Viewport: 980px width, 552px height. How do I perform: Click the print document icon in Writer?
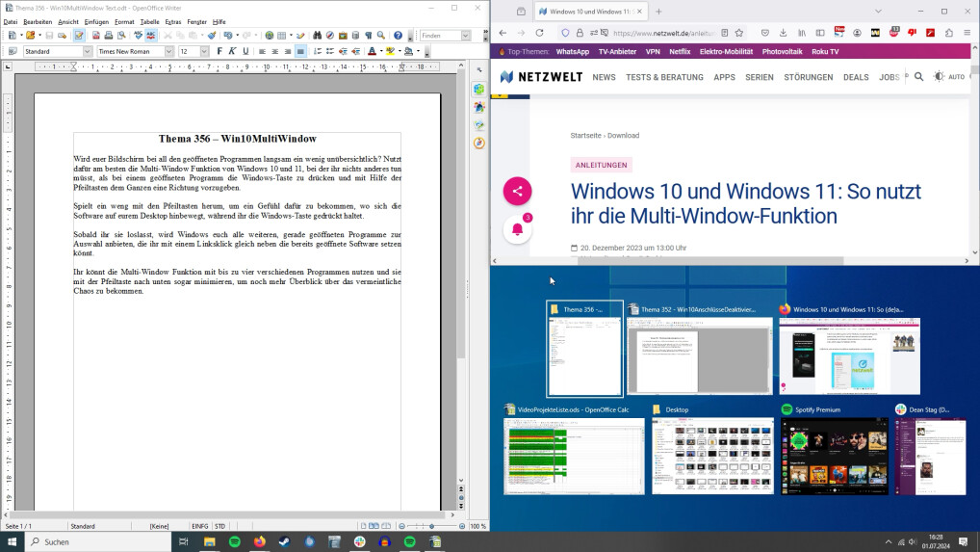click(x=109, y=36)
